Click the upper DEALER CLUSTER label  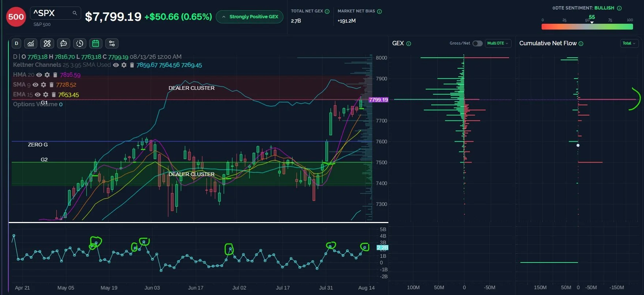(x=192, y=88)
